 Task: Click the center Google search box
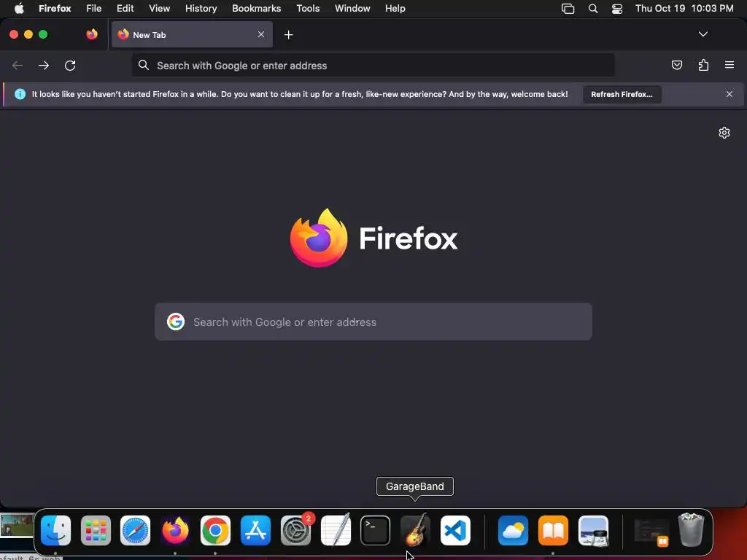pyautogui.click(x=373, y=322)
